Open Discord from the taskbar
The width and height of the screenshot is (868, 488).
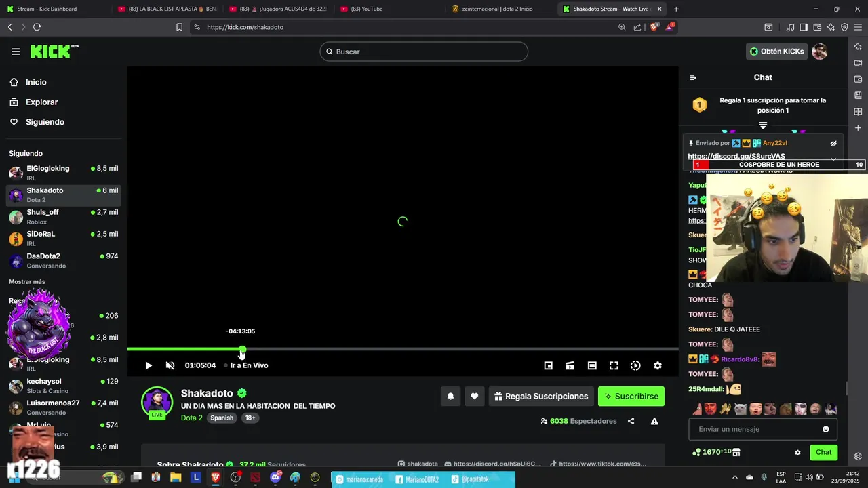click(x=275, y=477)
